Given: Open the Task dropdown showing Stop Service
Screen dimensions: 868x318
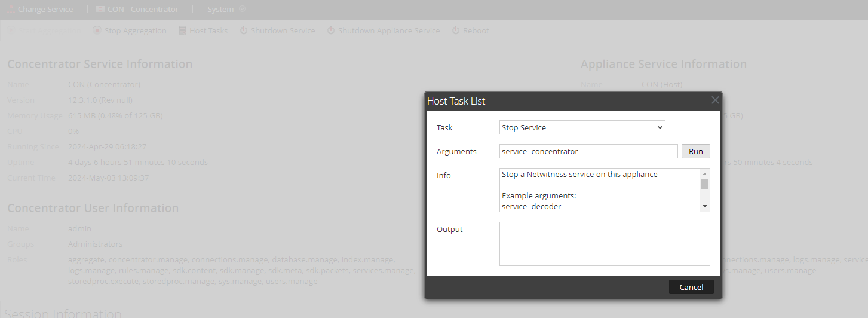Looking at the screenshot, I should pyautogui.click(x=582, y=127).
